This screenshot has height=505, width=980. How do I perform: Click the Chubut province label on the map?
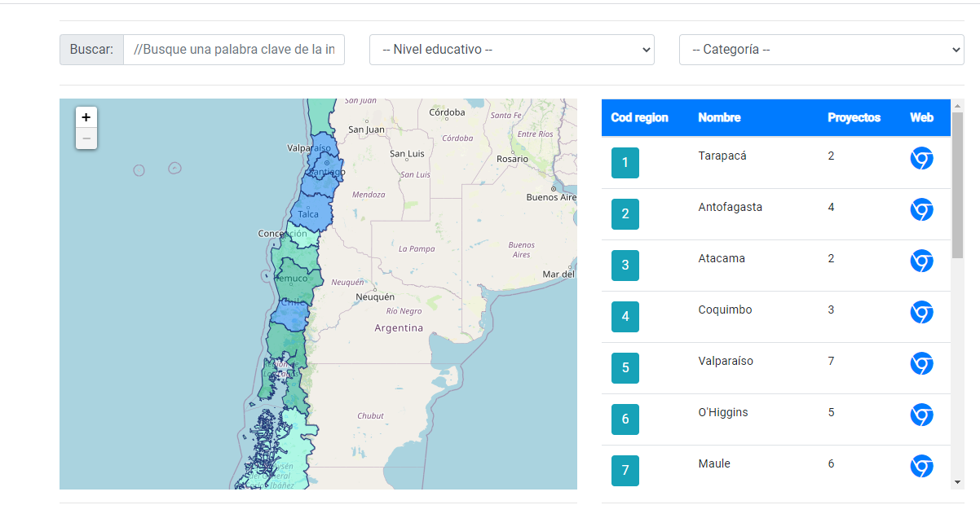[370, 415]
